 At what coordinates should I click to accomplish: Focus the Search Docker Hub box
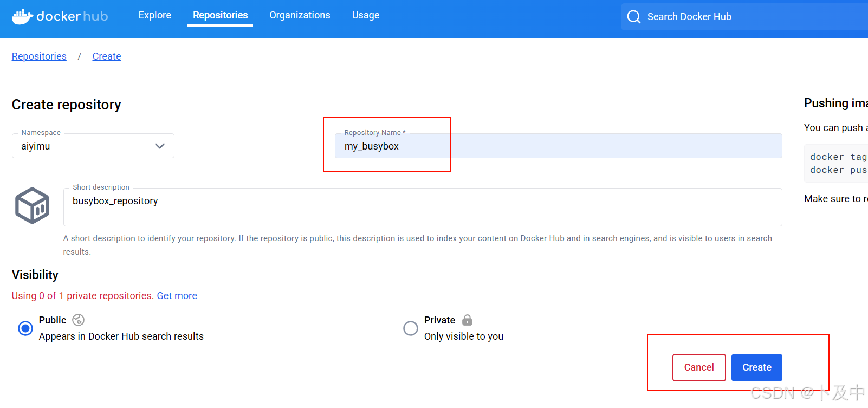tap(744, 17)
